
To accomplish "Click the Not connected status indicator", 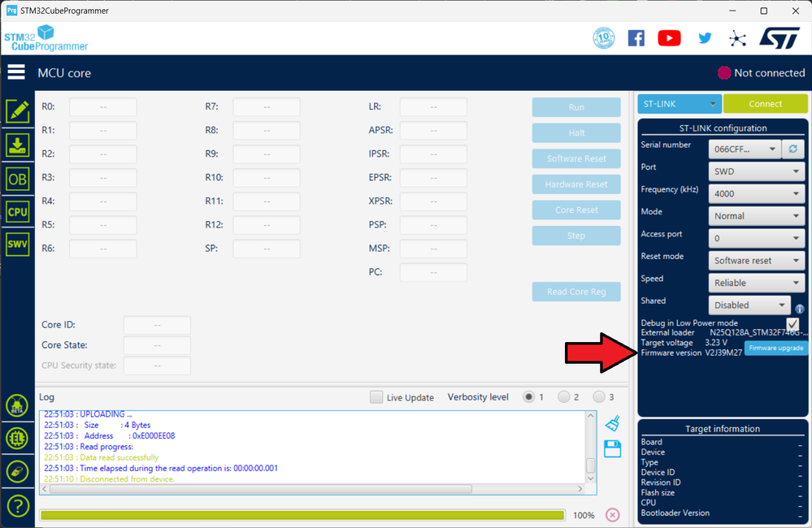I will [762, 73].
